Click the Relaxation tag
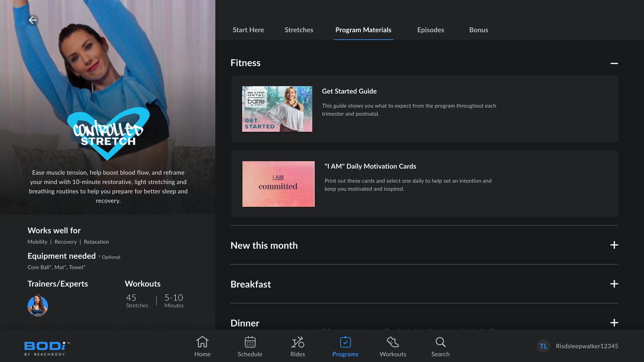The height and width of the screenshot is (362, 644). [96, 242]
